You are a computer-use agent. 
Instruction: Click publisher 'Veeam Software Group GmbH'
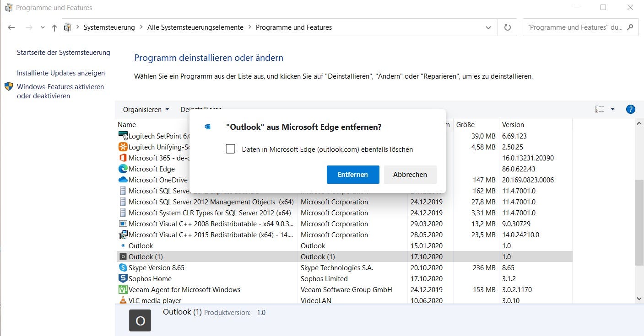tap(346, 289)
